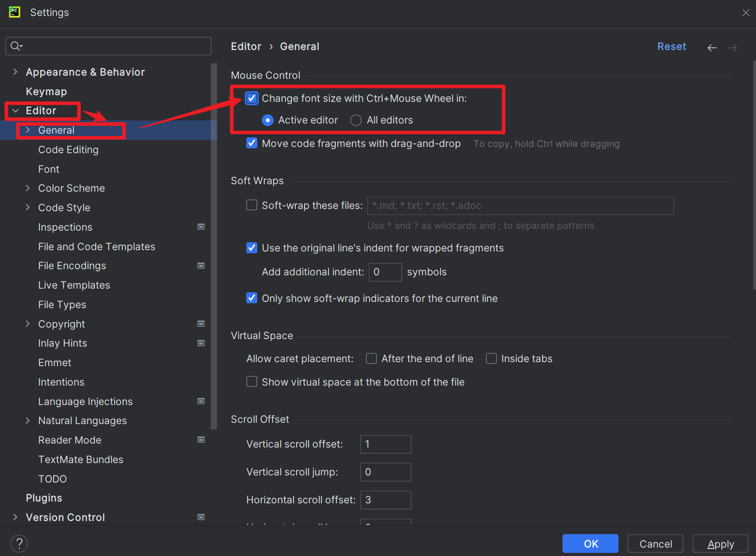756x556 pixels.
Task: Open the Emmet settings page
Action: coord(54,363)
